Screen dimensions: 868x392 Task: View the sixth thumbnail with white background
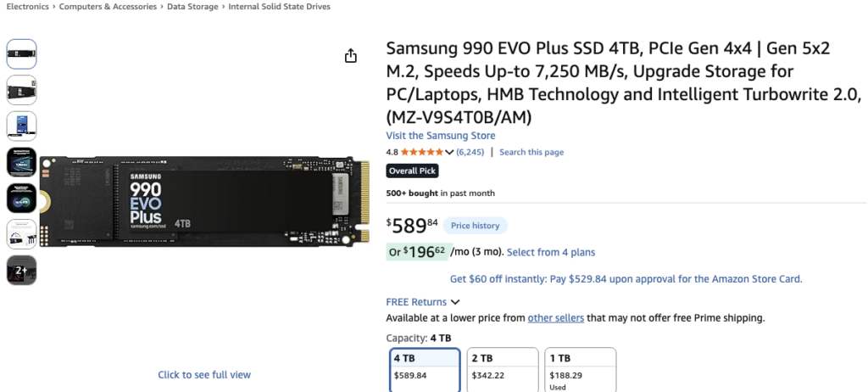pos(21,234)
